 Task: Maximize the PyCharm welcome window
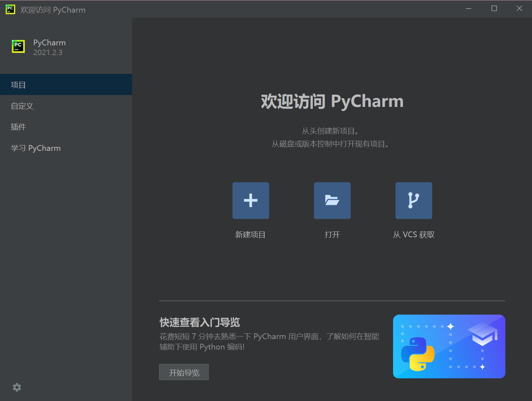click(x=494, y=9)
